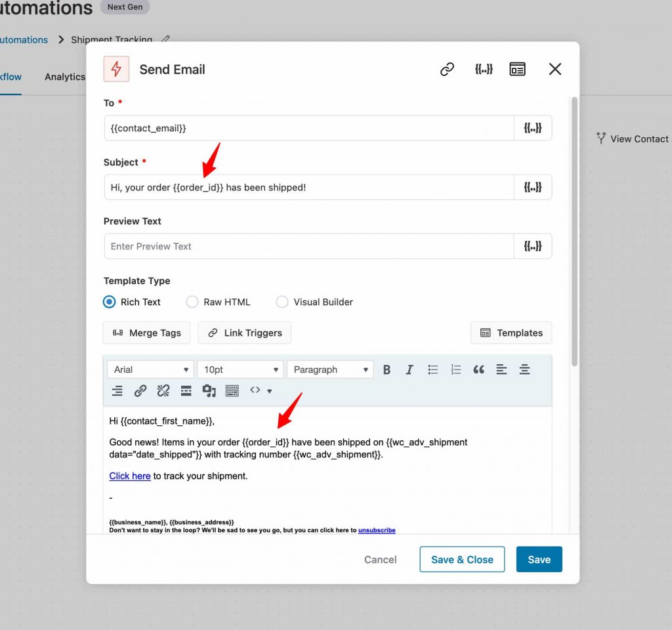Click into the To email field

tap(308, 128)
